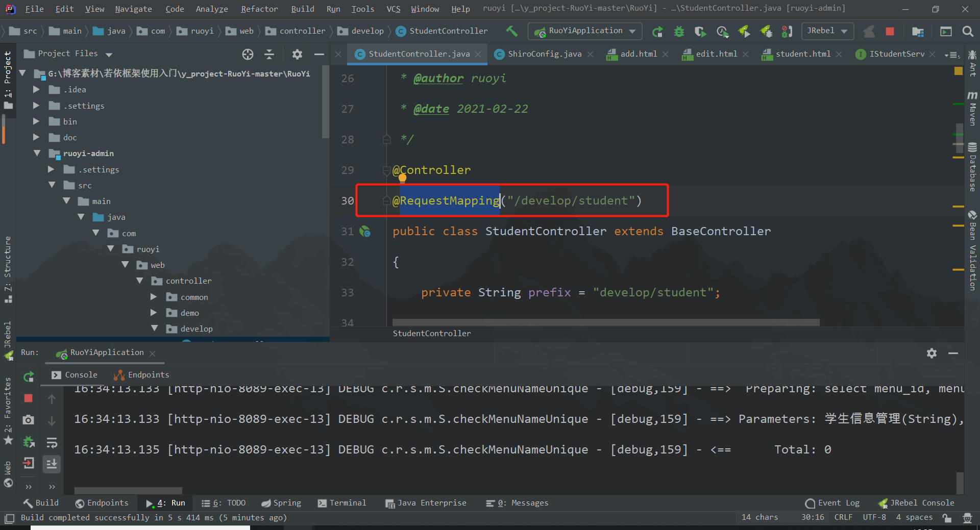Click the console horizontal scrollbar

(x=128, y=490)
